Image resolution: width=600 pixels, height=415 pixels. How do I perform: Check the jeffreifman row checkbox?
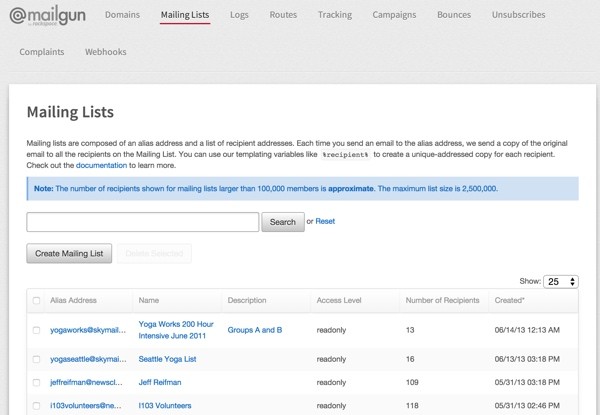pyautogui.click(x=36, y=382)
